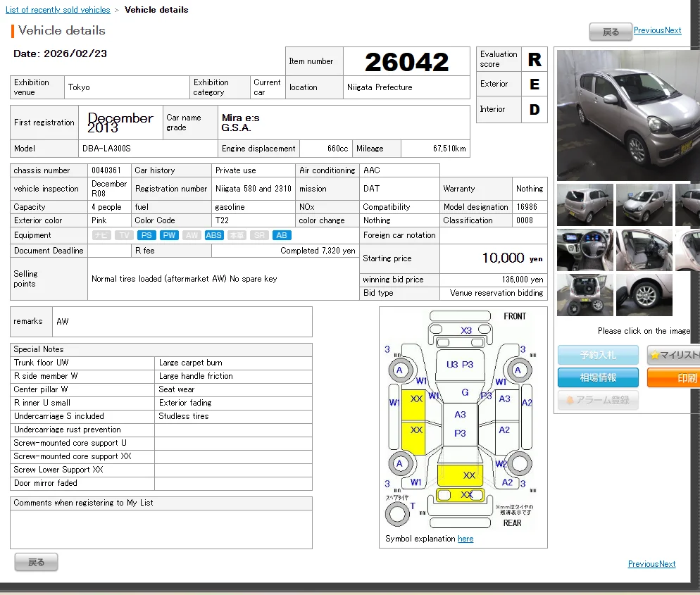The width and height of the screenshot is (700, 595).
Task: Click the bottom Previous link
Action: (643, 564)
